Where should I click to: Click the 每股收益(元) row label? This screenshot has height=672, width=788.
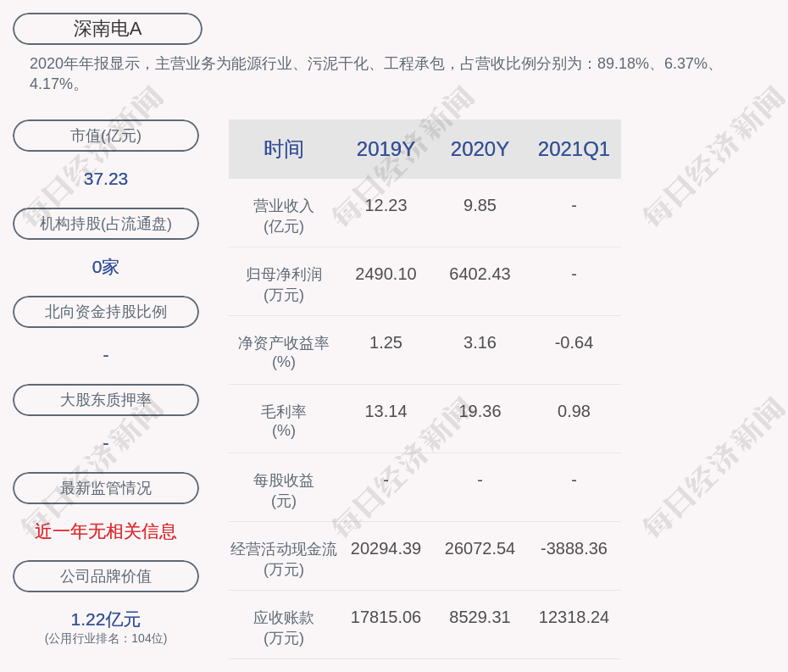pos(284,491)
